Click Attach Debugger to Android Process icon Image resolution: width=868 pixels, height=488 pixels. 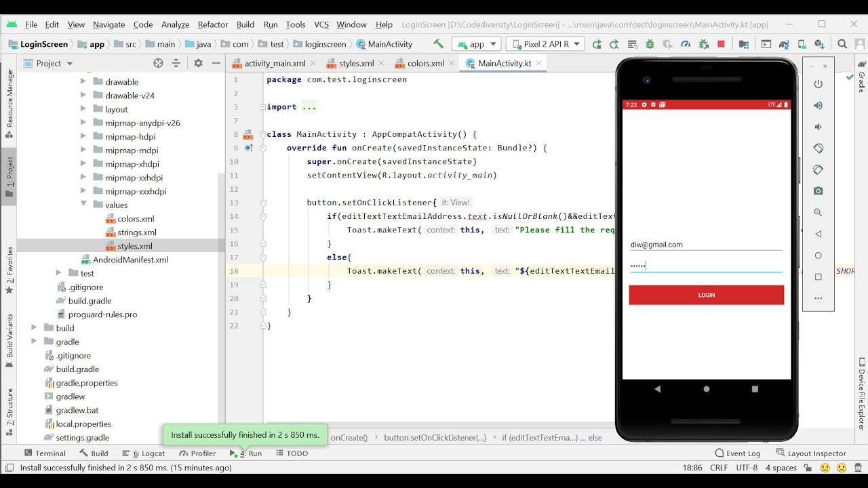pos(703,44)
